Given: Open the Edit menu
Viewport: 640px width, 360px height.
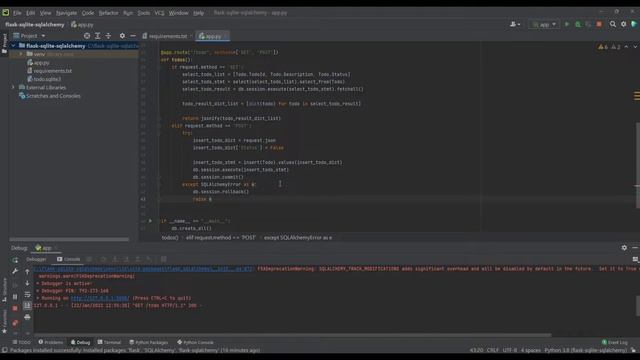Looking at the screenshot, I should (31, 13).
